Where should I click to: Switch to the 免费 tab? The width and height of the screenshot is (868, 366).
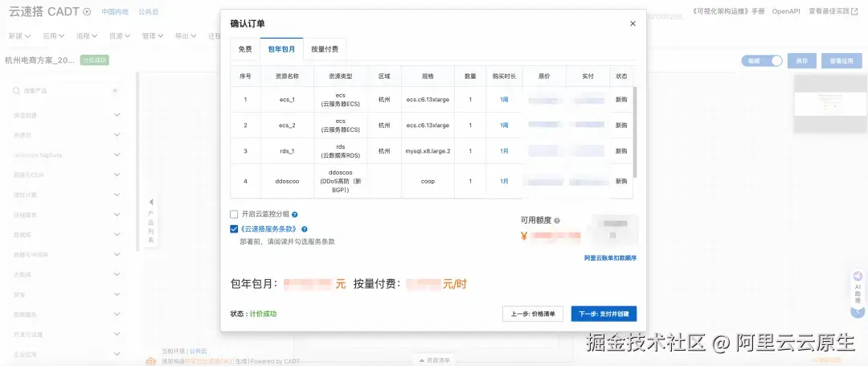pos(245,49)
